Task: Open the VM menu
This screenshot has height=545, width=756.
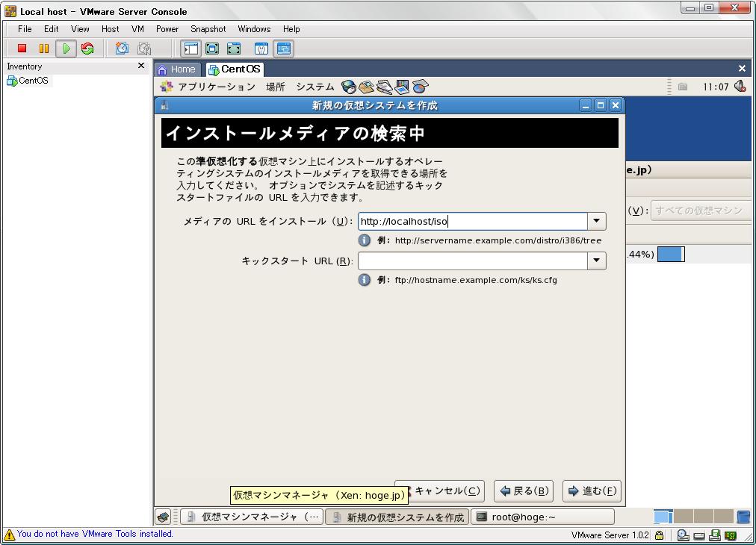Action: 137,29
